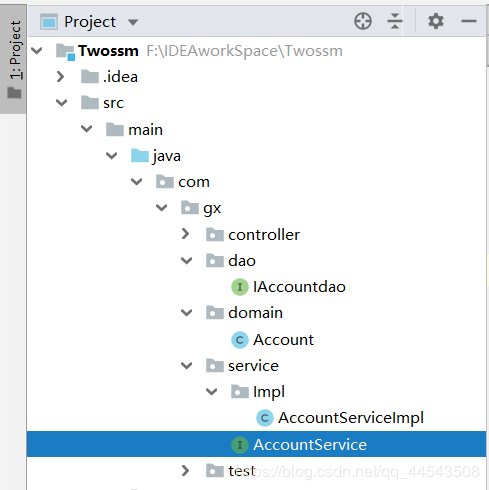Open the Project view dropdown arrow
Viewport: 489px width, 490px height.
[133, 22]
